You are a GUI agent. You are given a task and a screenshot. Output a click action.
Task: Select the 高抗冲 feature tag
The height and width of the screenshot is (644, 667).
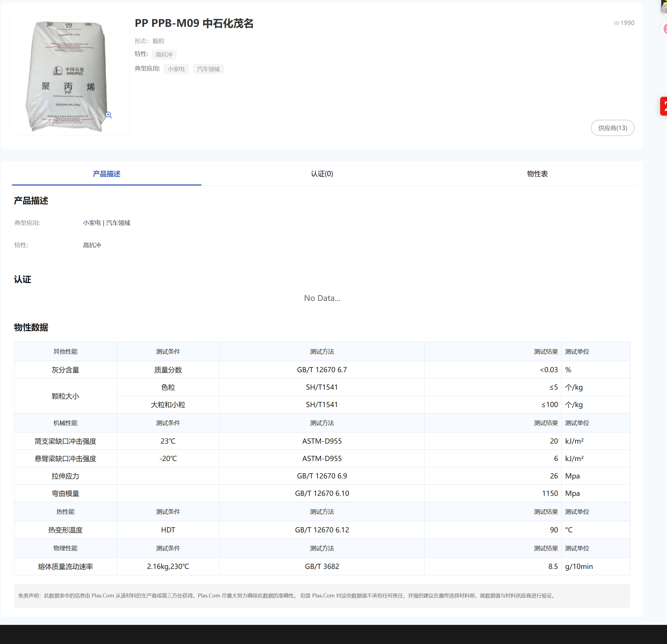[x=164, y=55]
